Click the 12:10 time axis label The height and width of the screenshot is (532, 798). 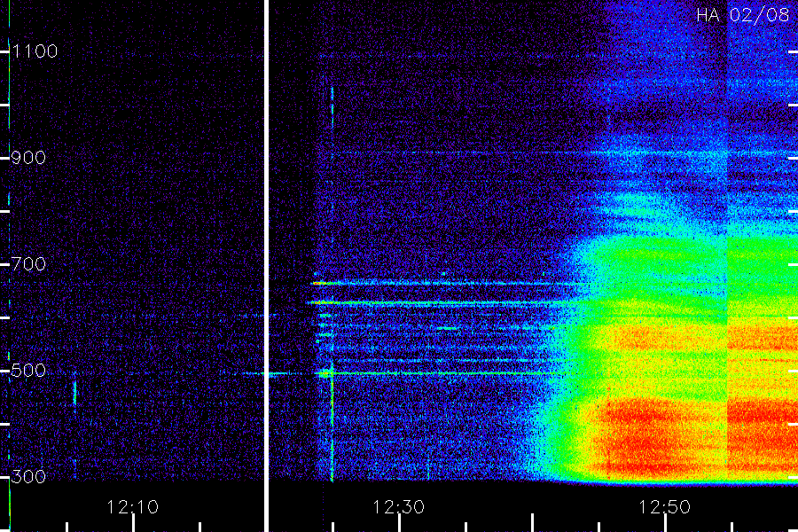coord(132,507)
